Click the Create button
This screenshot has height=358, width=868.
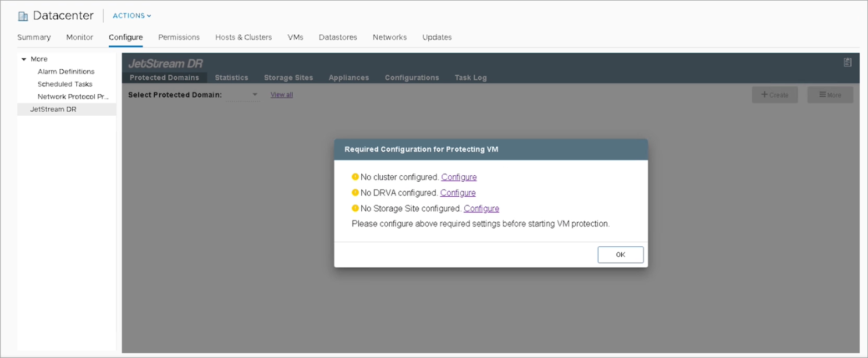point(775,95)
